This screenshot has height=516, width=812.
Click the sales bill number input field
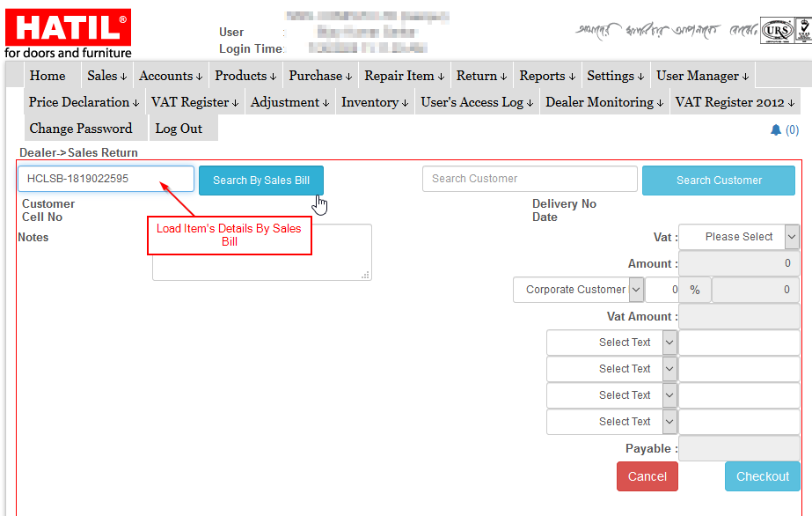pos(106,179)
